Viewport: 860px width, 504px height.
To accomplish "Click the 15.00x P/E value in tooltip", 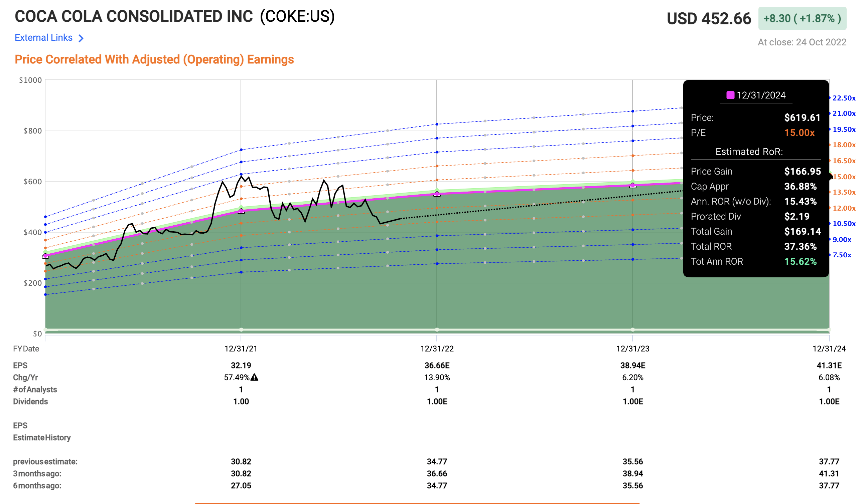I will 799,133.
